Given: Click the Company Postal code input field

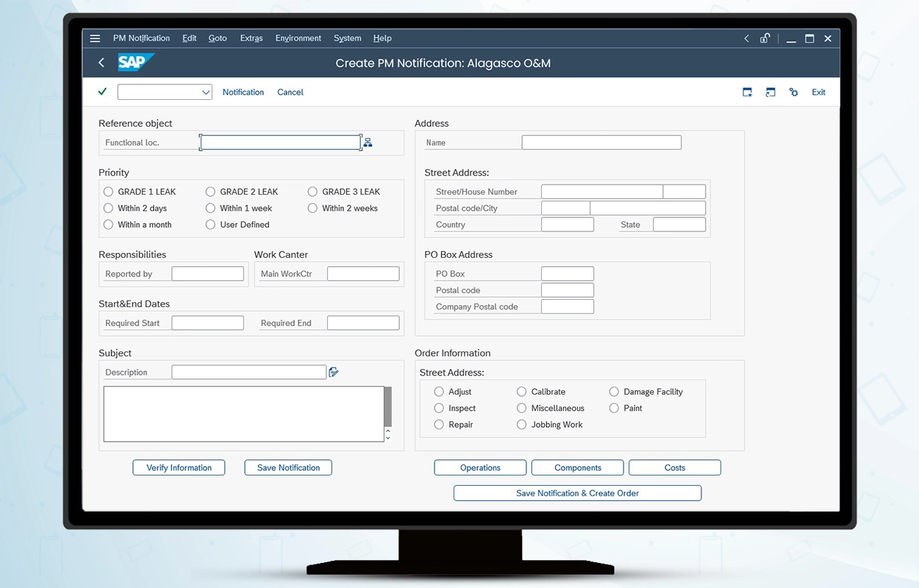Looking at the screenshot, I should (x=568, y=306).
